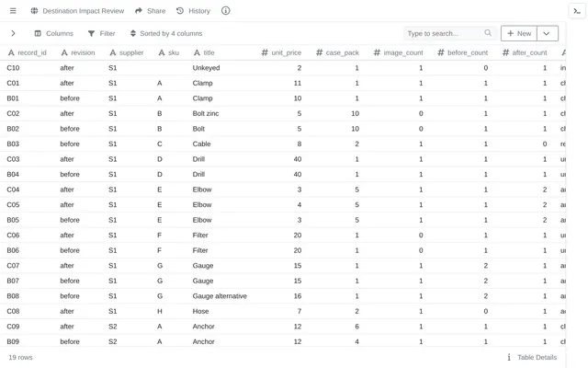
Task: Click the globe icon beside Destination Impact Review
Action: click(x=34, y=11)
